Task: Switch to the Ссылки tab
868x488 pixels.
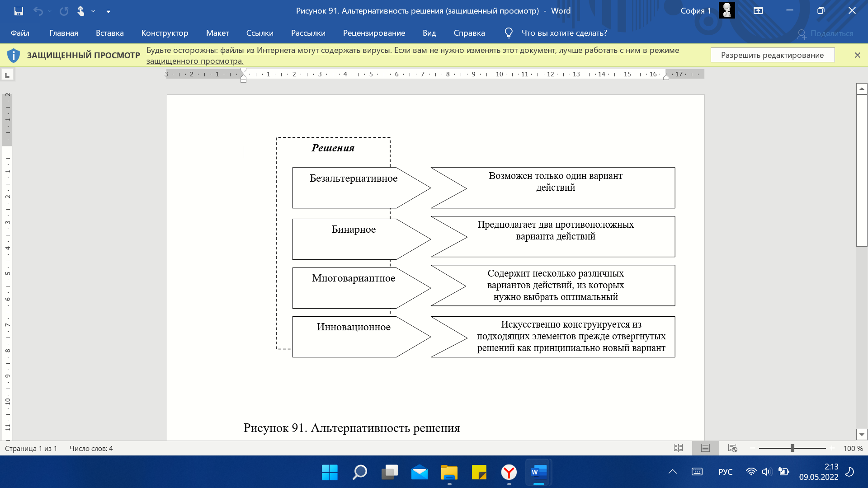Action: 260,33
